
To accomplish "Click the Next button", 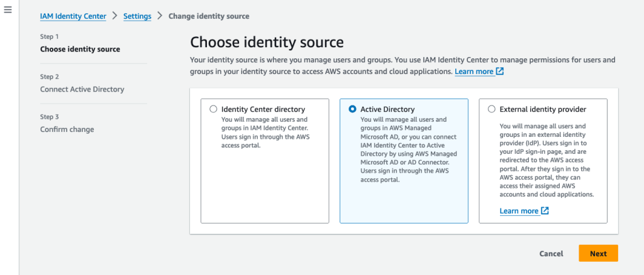I will (598, 253).
